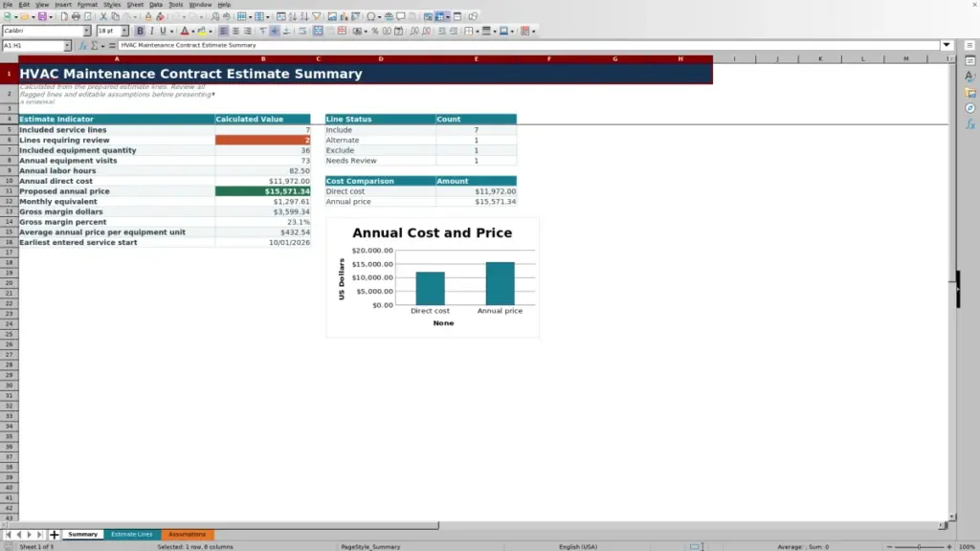The width and height of the screenshot is (980, 551).
Task: Toggle Freeze Rows and Columns
Action: (x=439, y=16)
